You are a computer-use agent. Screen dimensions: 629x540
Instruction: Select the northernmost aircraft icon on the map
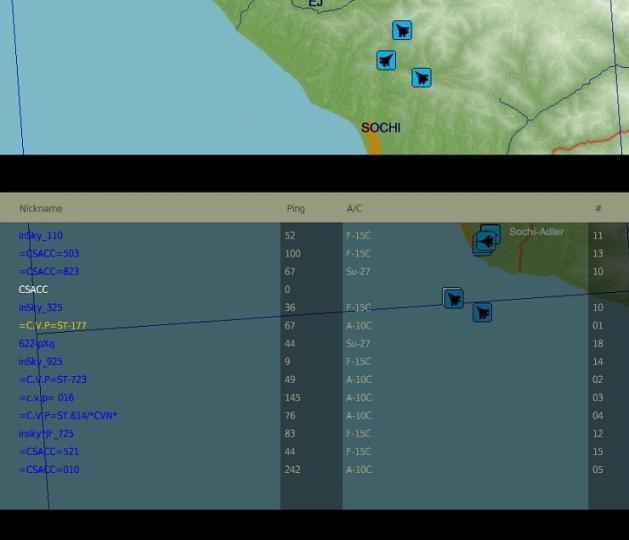click(x=402, y=31)
